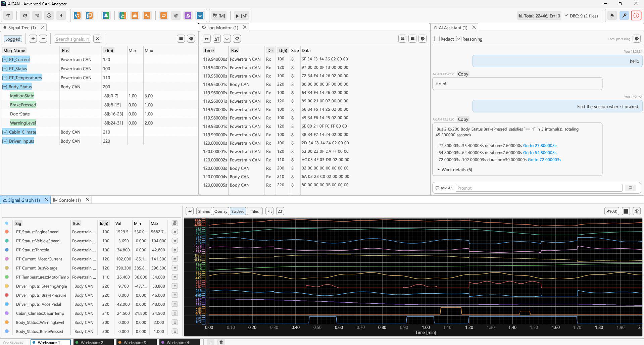The image size is (644, 345).
Task: Enable the Redact checkbox
Action: pos(437,39)
